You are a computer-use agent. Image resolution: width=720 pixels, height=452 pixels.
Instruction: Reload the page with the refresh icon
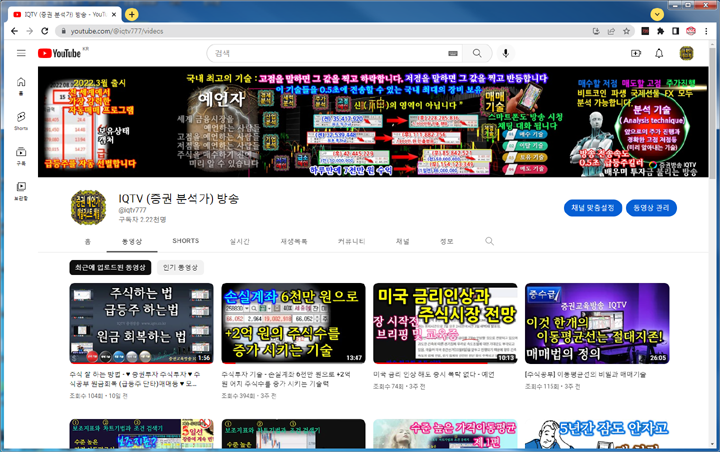point(45,31)
